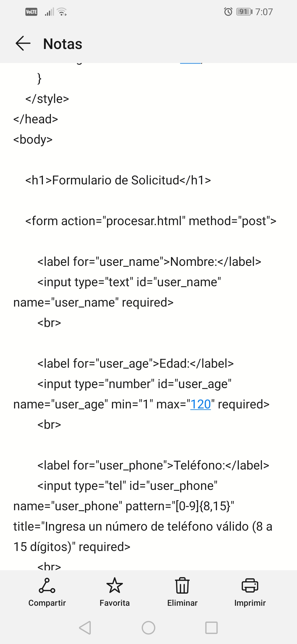Tap the back arrow icon
This screenshot has width=297, height=644.
pyautogui.click(x=23, y=43)
